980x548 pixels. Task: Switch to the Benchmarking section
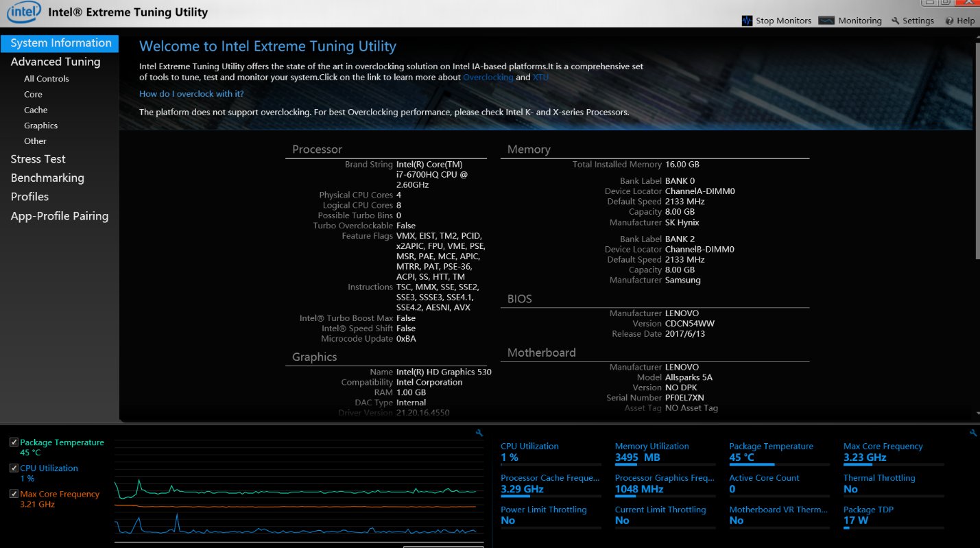click(47, 178)
